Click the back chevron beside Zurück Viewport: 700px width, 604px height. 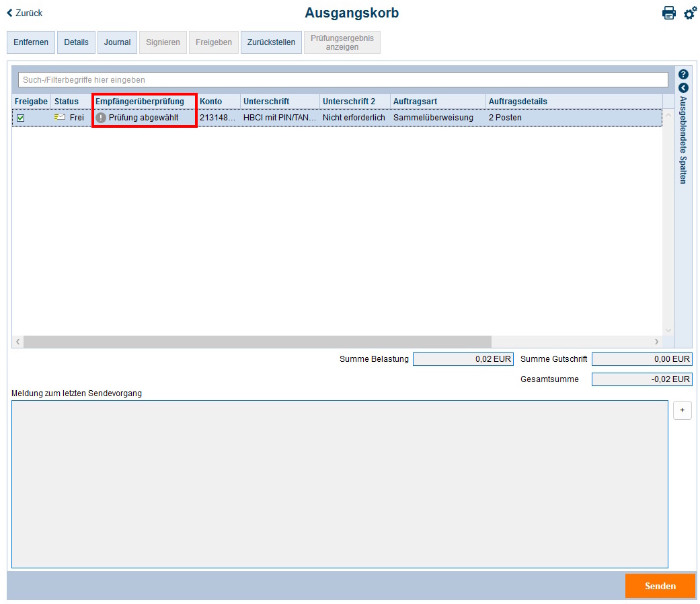(x=8, y=12)
